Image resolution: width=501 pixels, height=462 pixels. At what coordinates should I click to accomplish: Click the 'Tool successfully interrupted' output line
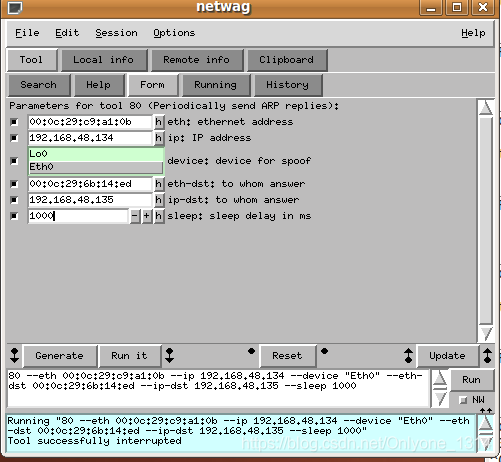(x=94, y=441)
